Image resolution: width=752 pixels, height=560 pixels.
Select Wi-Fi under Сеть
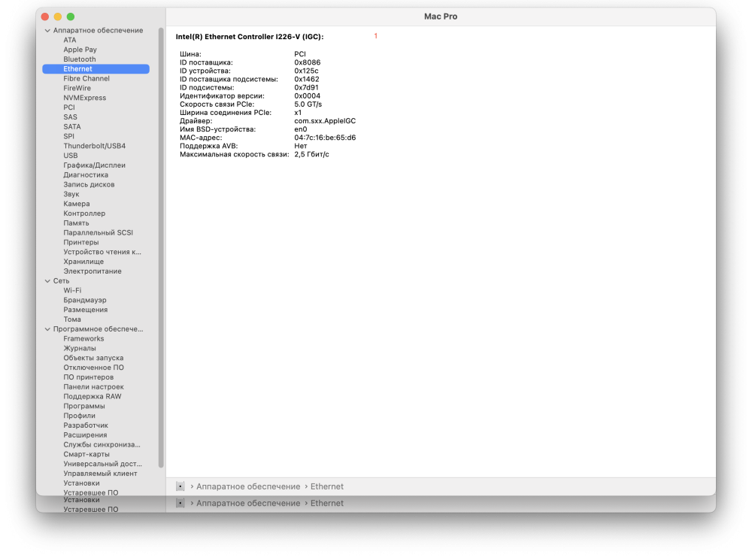tap(72, 290)
